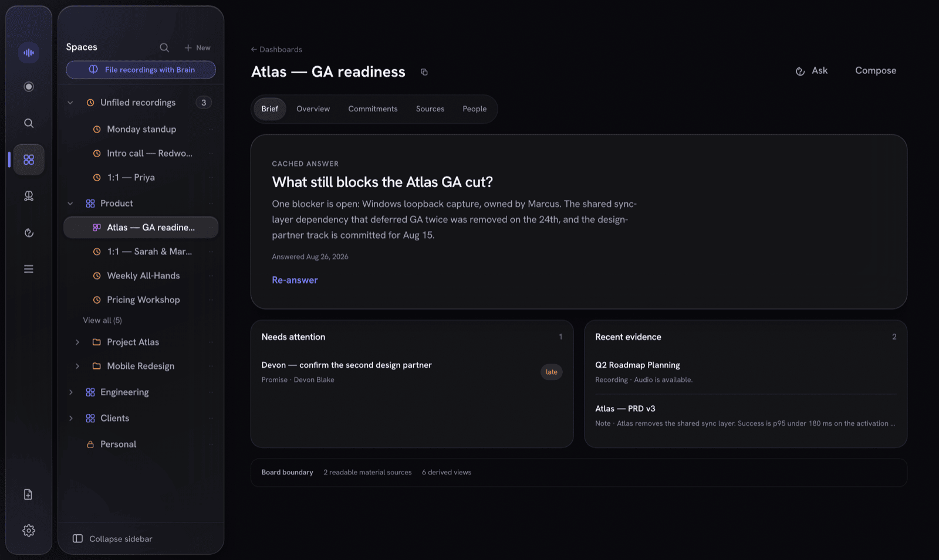Collapse the Product space

pyautogui.click(x=70, y=203)
